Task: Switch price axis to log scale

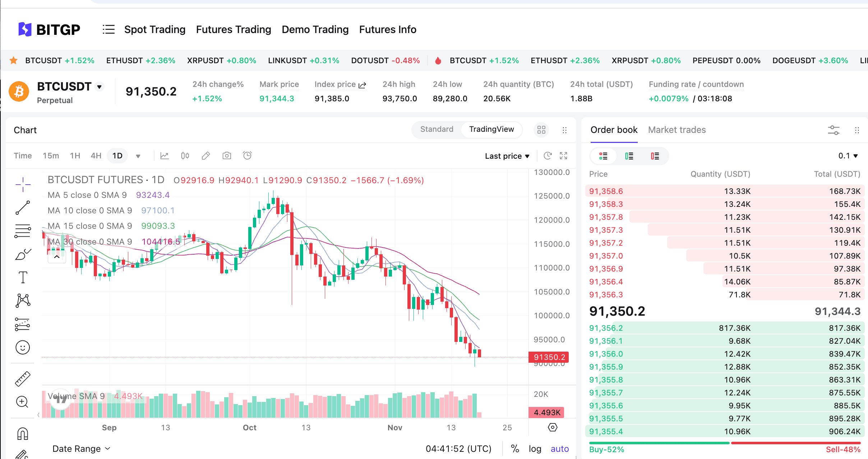Action: tap(535, 449)
